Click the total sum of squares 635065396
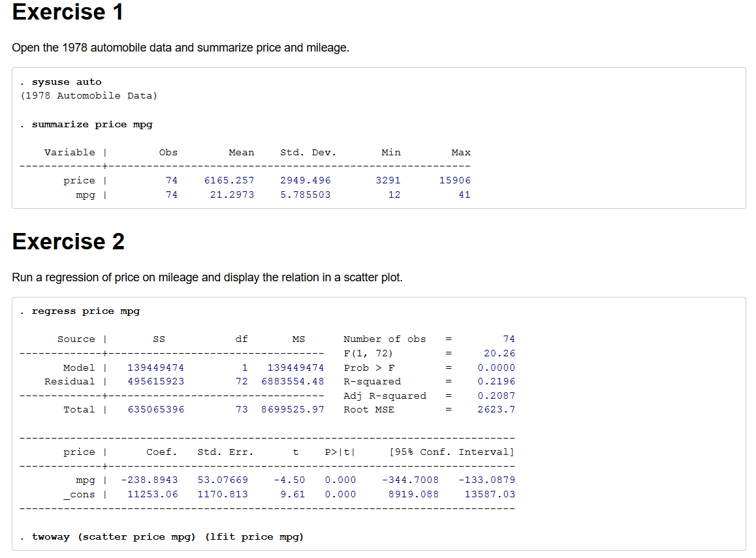The image size is (756, 558). [x=155, y=410]
